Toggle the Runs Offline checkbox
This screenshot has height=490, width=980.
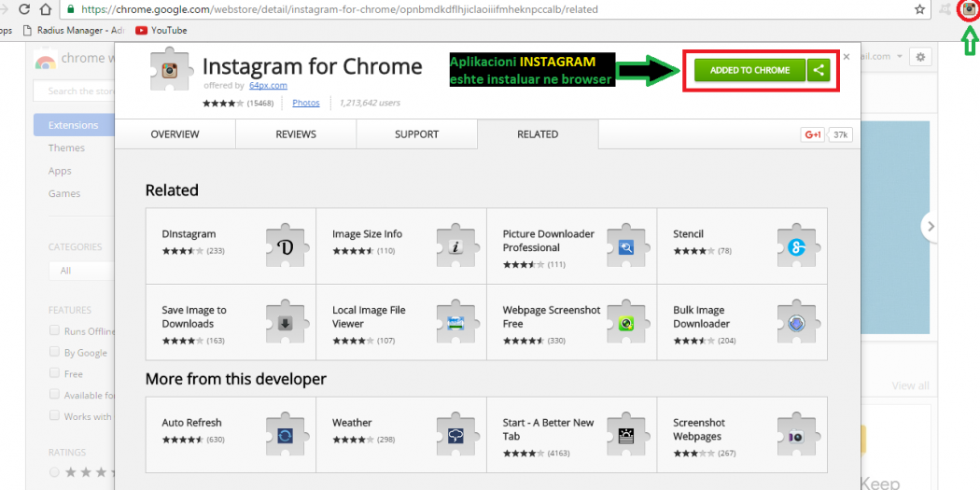[x=54, y=330]
